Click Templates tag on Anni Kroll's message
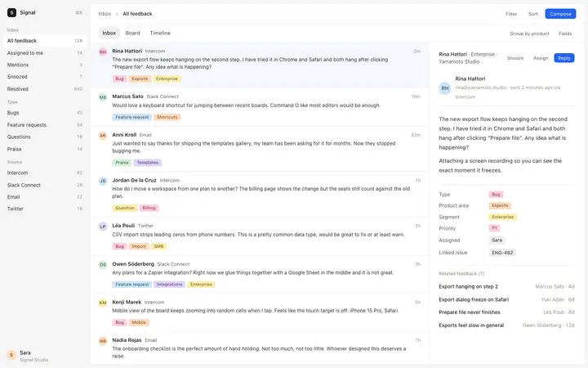The image size is (588, 368). (x=147, y=163)
